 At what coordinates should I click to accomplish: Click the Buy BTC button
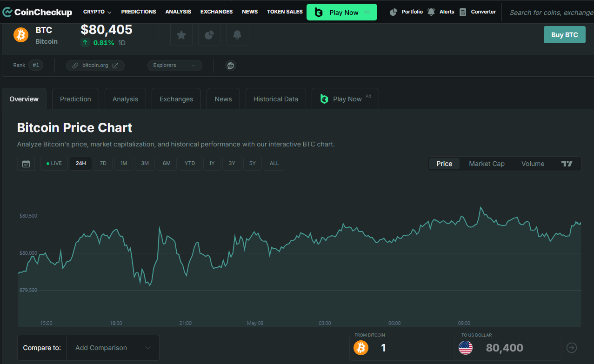click(565, 35)
